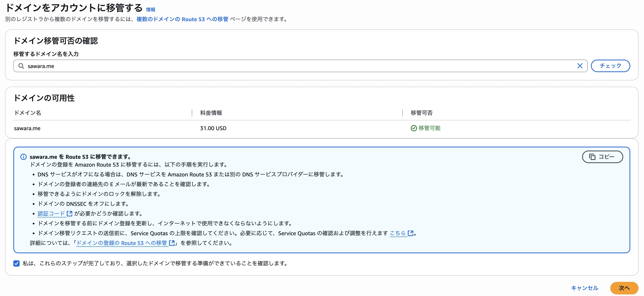Click external link icon beside 認証コード
644x296 pixels.
pos(70,213)
